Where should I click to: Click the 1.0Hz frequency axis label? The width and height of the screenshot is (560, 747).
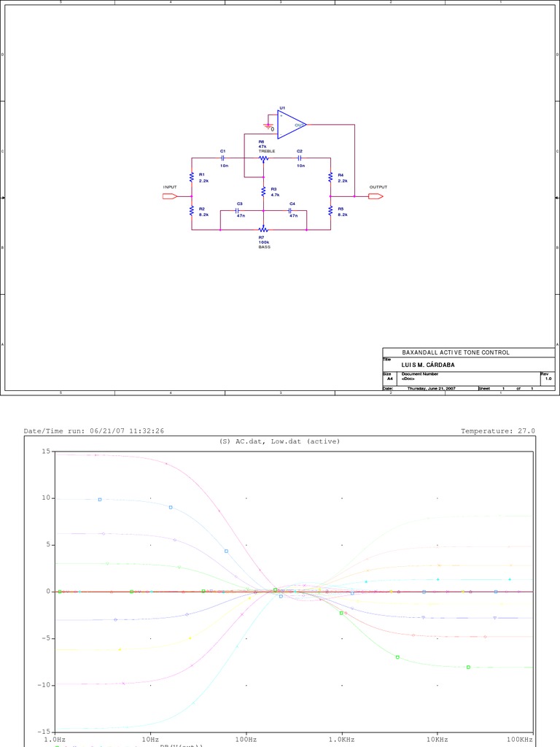tap(55, 740)
